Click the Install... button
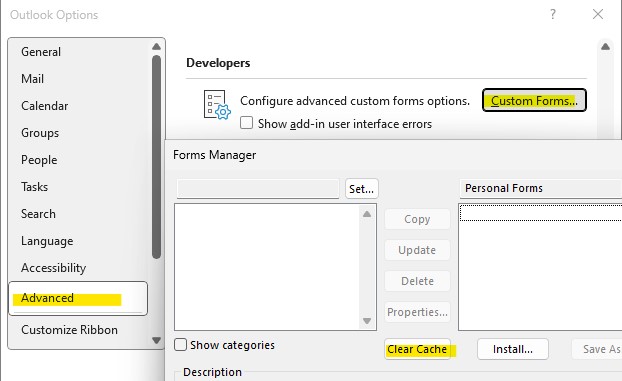Viewport: 622px width, 381px height. [513, 349]
